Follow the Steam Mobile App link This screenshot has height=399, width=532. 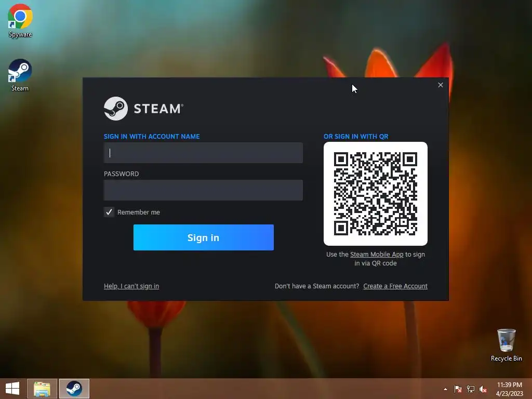[377, 255]
